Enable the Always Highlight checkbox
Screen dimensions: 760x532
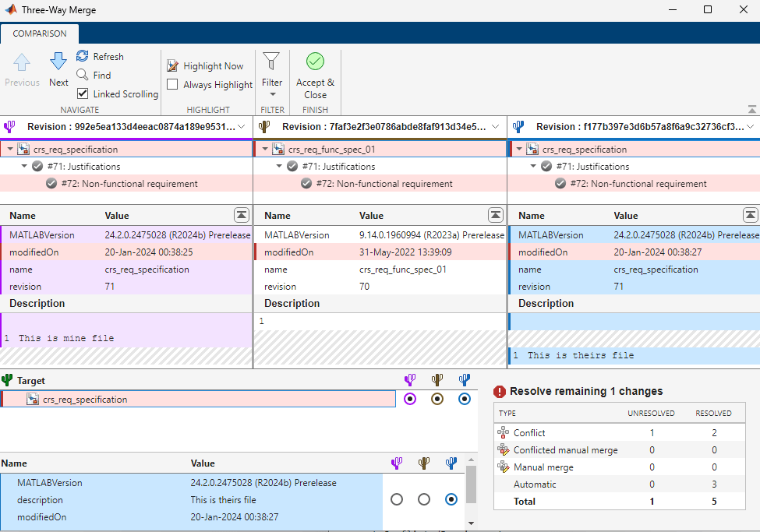pos(173,85)
